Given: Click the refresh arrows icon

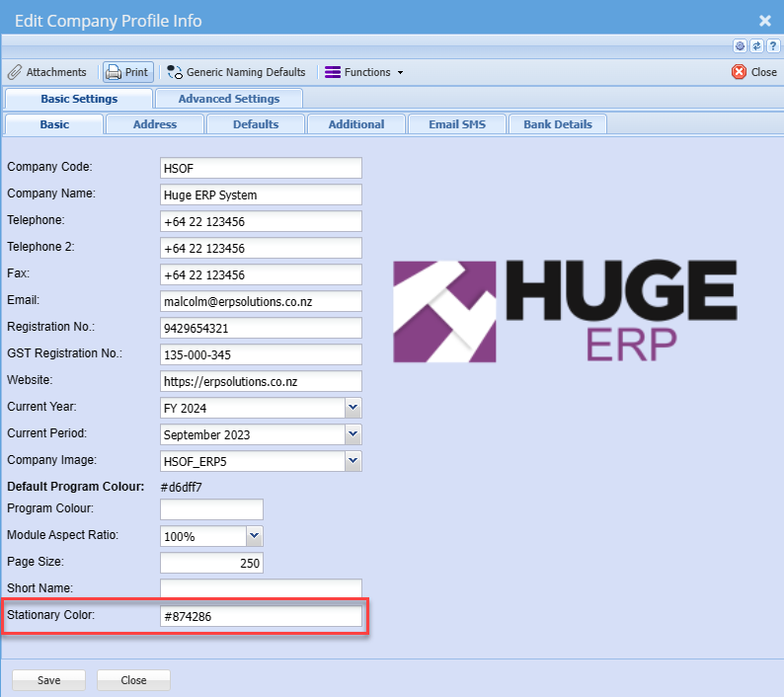Looking at the screenshot, I should pos(756,46).
